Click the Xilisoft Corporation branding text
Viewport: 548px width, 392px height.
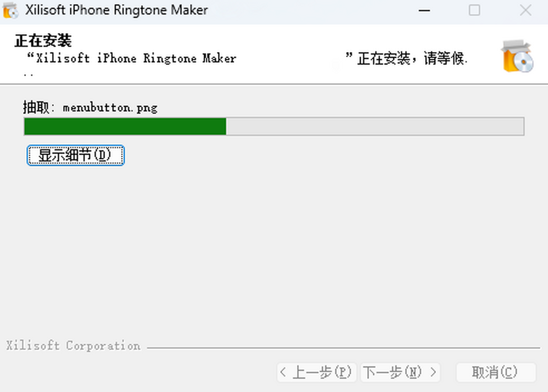(73, 345)
